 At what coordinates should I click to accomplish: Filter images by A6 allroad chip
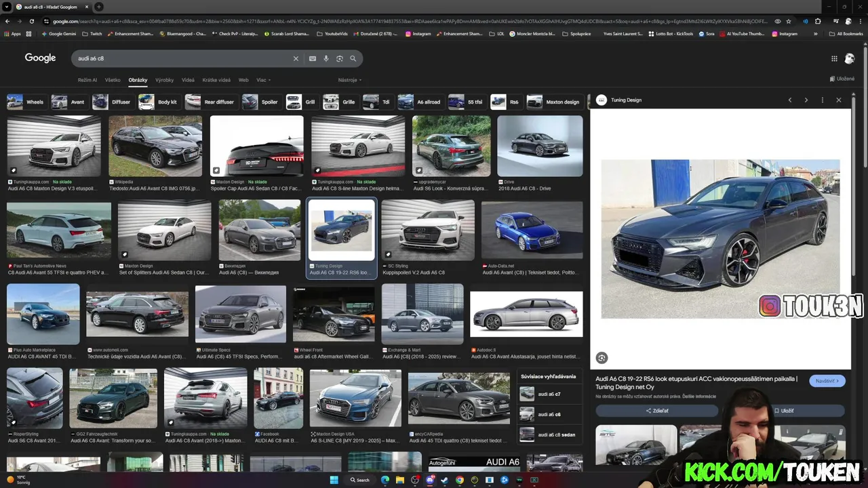420,102
